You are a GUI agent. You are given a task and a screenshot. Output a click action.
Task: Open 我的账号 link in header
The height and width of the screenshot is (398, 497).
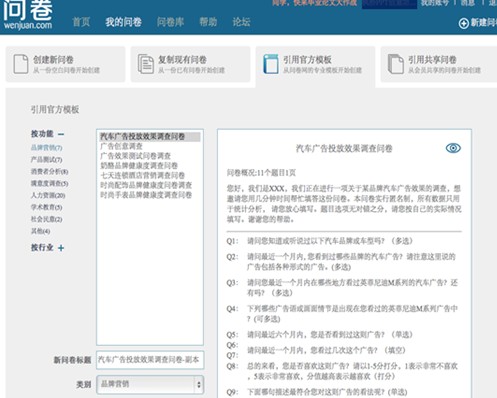(x=435, y=3)
